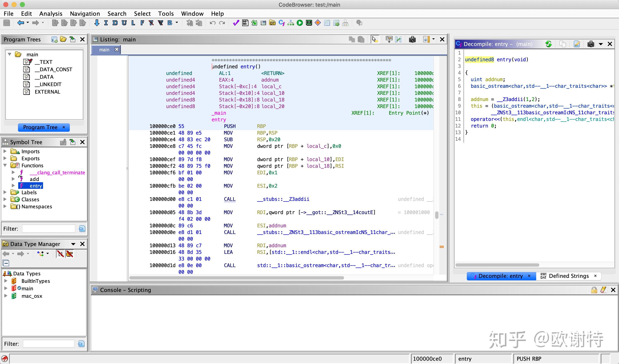Click the Disassemble 'D' toolbar icon

115,23
